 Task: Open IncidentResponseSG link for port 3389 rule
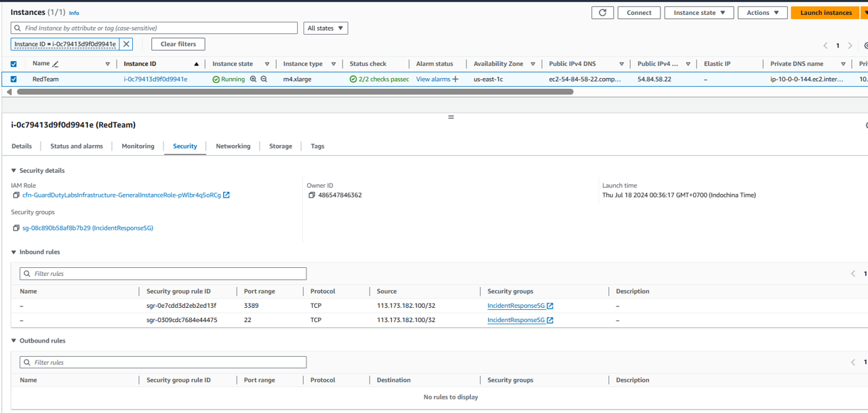tap(516, 306)
